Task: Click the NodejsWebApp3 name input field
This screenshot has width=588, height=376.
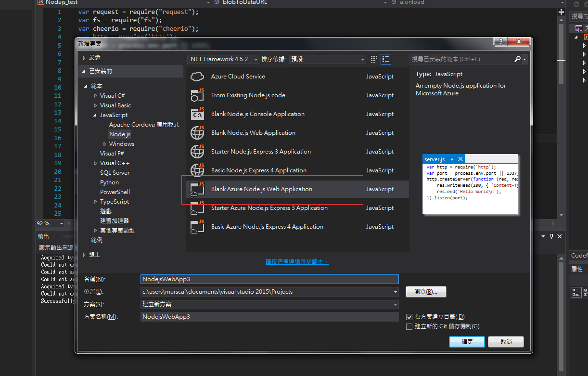Action: tap(269, 279)
